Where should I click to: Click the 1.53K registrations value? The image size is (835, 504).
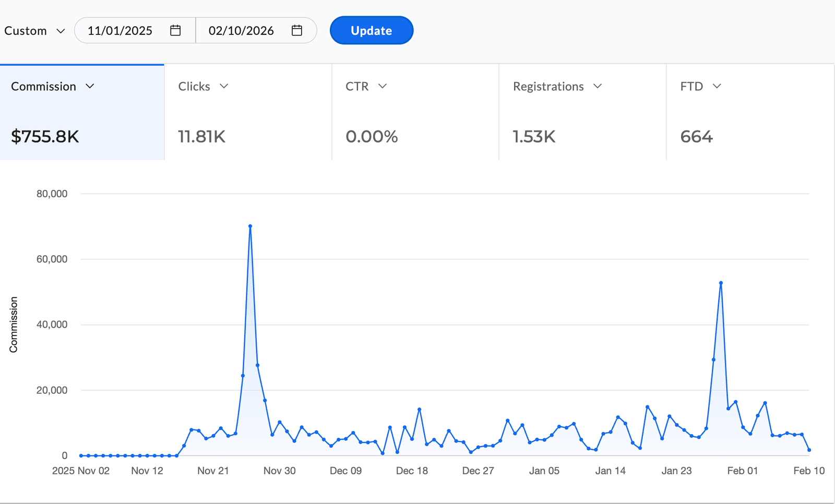(534, 137)
